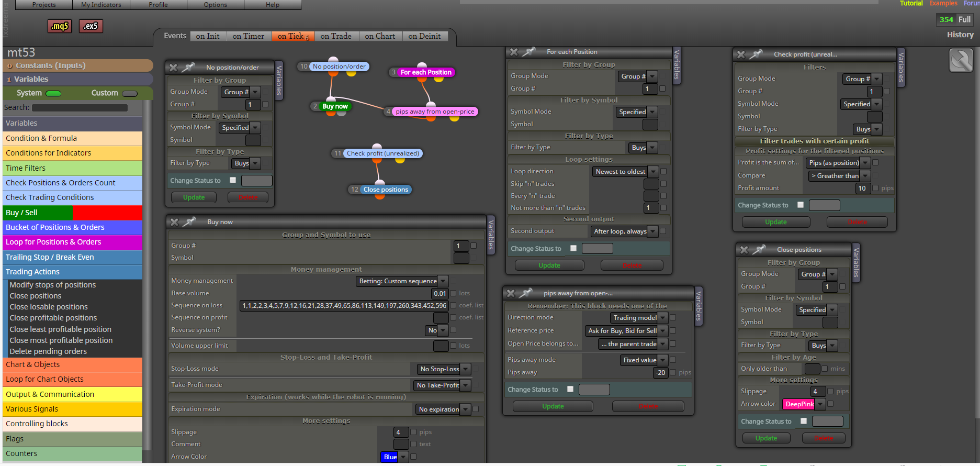Screen dimensions: 980x466
Task: Select the No position/order block in diagram
Action: pyautogui.click(x=339, y=66)
